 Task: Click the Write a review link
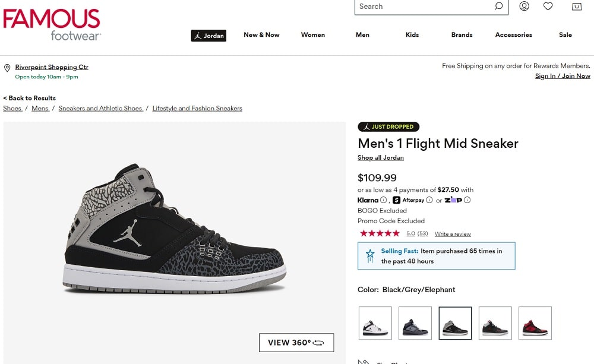[453, 233]
